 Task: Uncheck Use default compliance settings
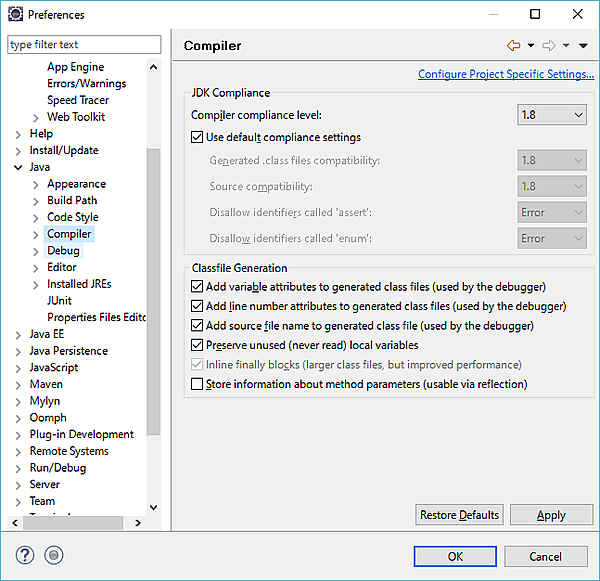point(196,137)
